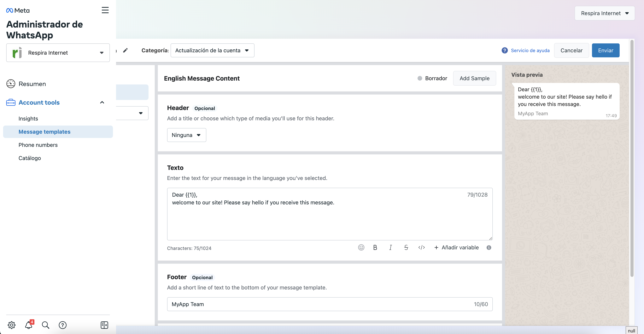644x334 pixels.
Task: Click the info icon next to Añadir variable
Action: click(489, 247)
